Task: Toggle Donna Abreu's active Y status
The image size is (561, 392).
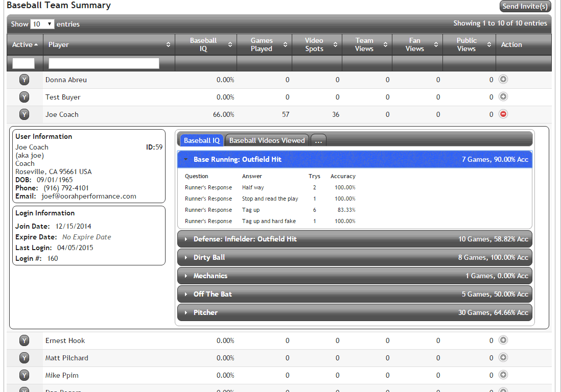Action: click(x=25, y=80)
